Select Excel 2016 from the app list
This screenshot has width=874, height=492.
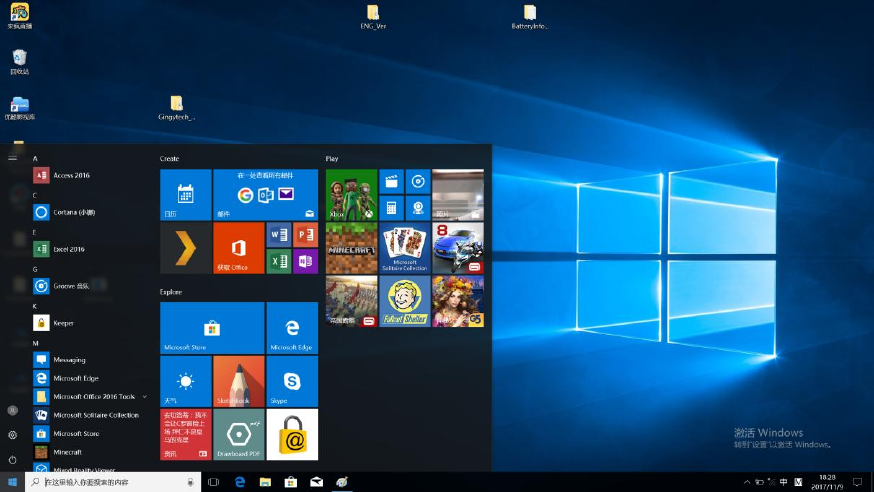pos(69,249)
